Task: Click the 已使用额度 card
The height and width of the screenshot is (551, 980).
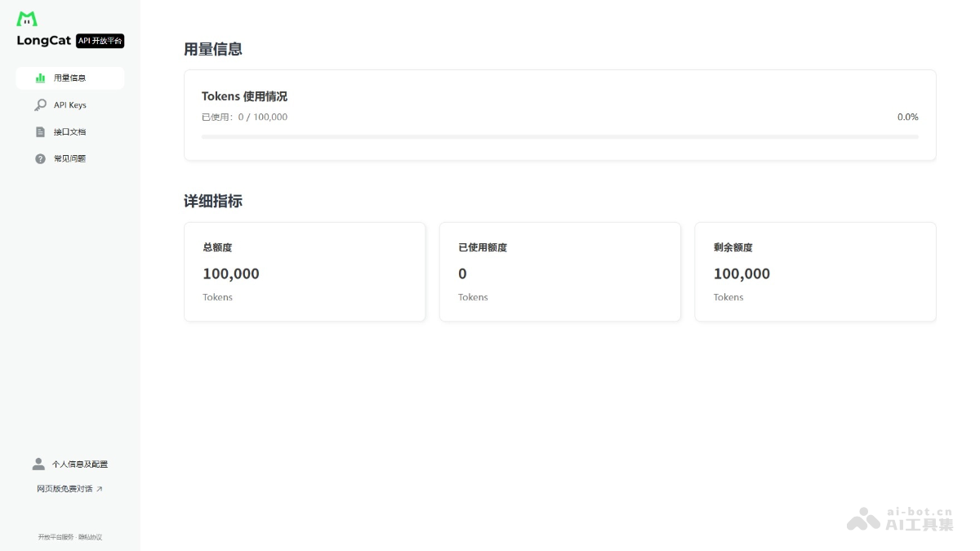Action: [x=559, y=272]
